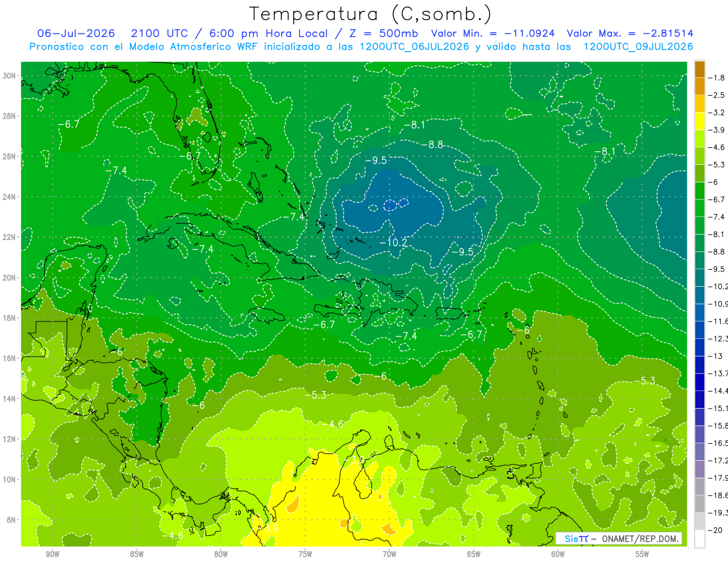Click the '90W' longitude axis label
The height and width of the screenshot is (562, 728).
(53, 554)
